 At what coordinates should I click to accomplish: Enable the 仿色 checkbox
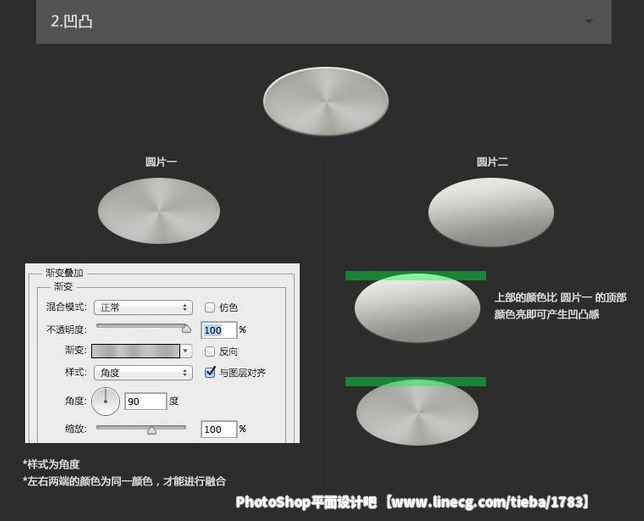coord(209,307)
